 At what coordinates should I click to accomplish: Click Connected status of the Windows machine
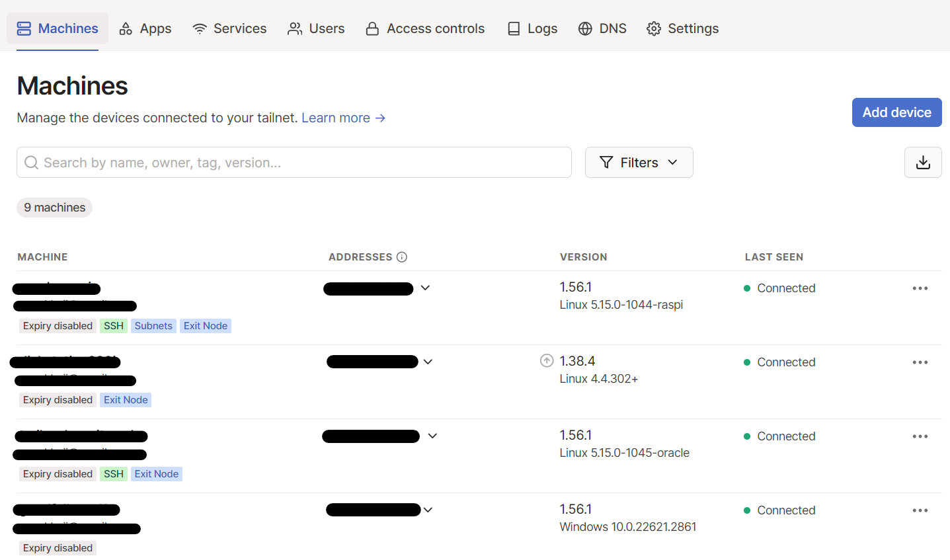779,510
